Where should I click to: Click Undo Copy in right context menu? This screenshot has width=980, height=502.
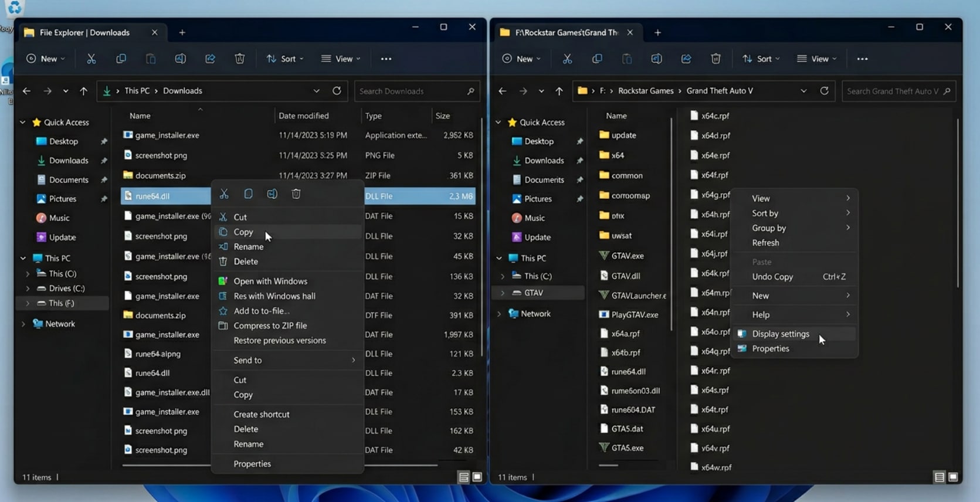(x=795, y=276)
